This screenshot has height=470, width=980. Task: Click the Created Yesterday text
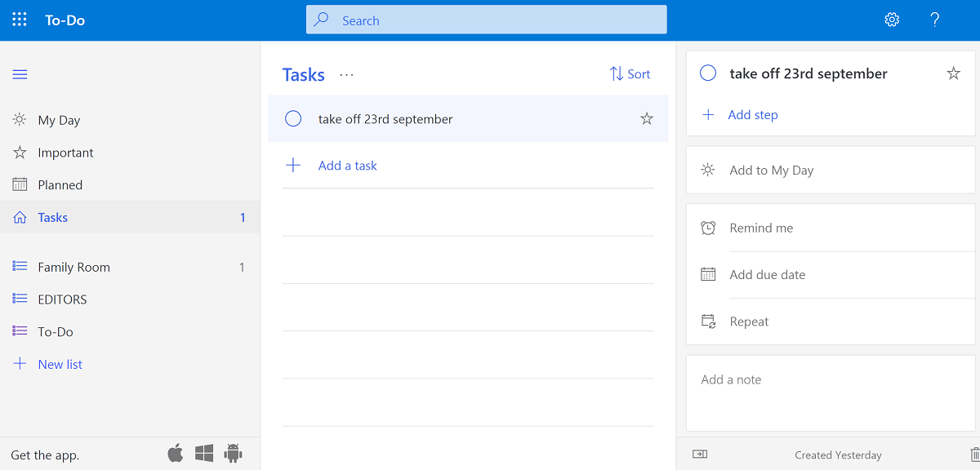click(838, 455)
